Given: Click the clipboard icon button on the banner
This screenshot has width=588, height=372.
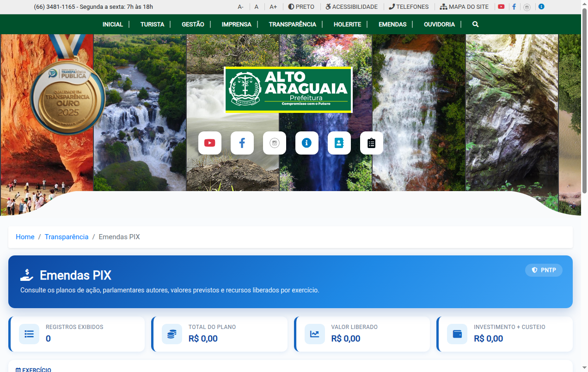Looking at the screenshot, I should click(x=371, y=143).
